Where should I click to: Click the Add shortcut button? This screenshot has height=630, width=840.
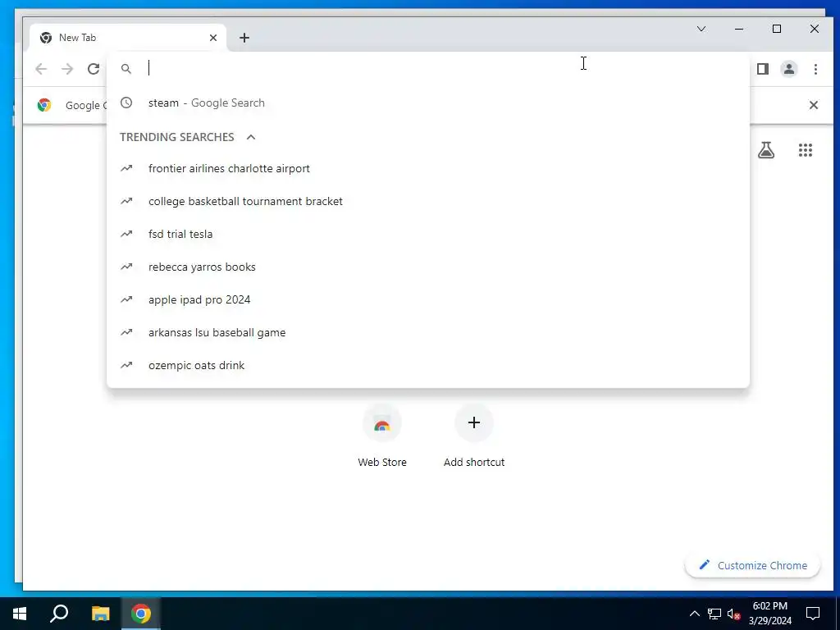[474, 436]
